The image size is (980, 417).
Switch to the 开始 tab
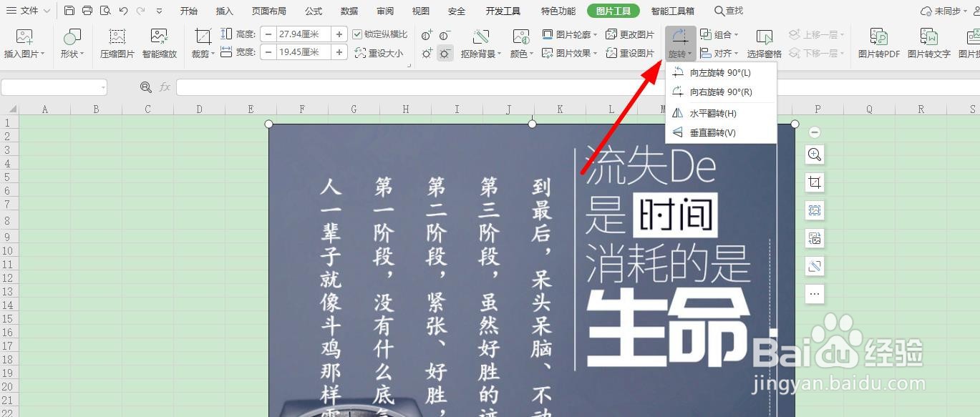189,11
